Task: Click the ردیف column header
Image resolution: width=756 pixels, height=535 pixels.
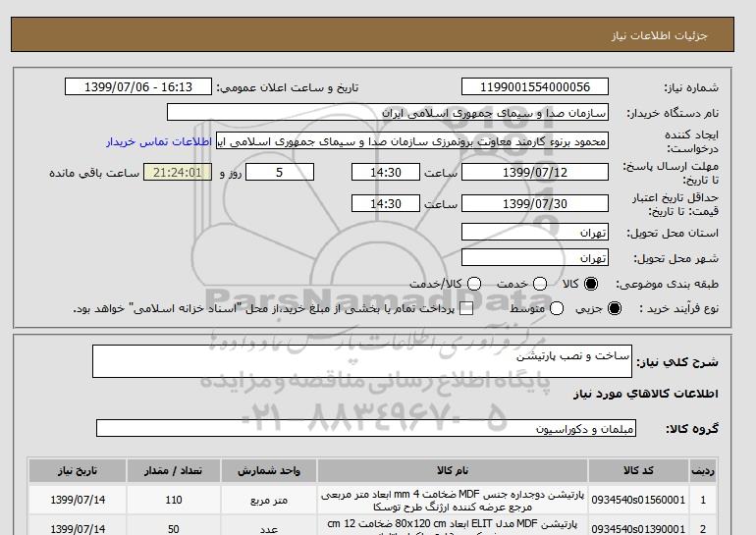Action: click(x=702, y=470)
